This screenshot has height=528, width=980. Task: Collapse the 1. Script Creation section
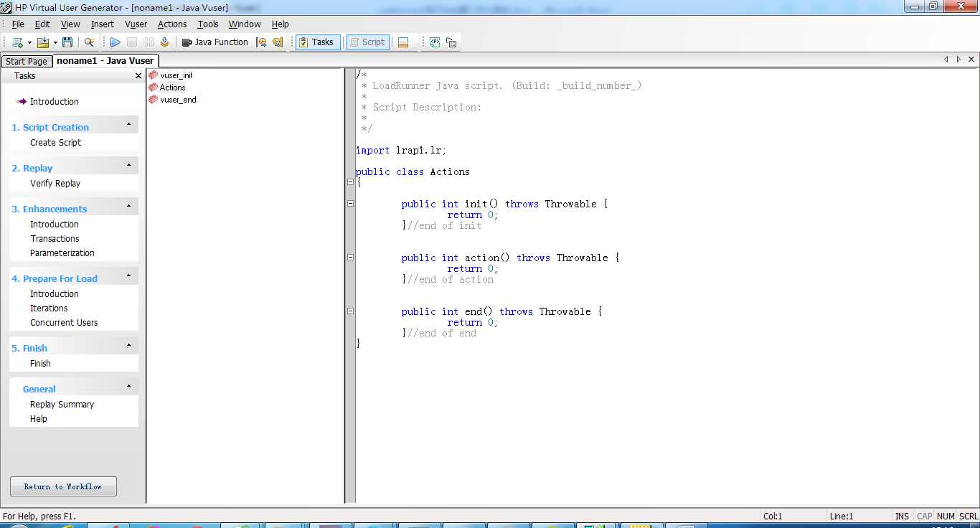click(129, 125)
